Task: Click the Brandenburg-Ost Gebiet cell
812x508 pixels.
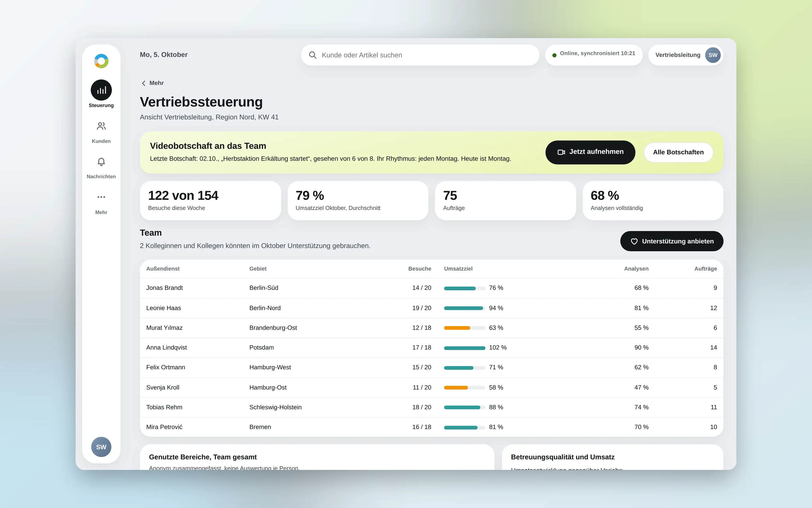Action: [273, 328]
